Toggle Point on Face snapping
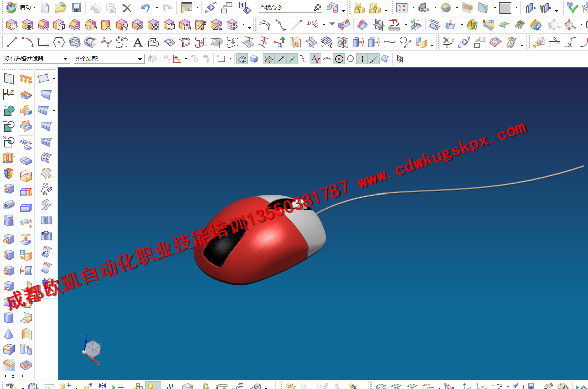This screenshot has width=588, height=389. (x=385, y=59)
